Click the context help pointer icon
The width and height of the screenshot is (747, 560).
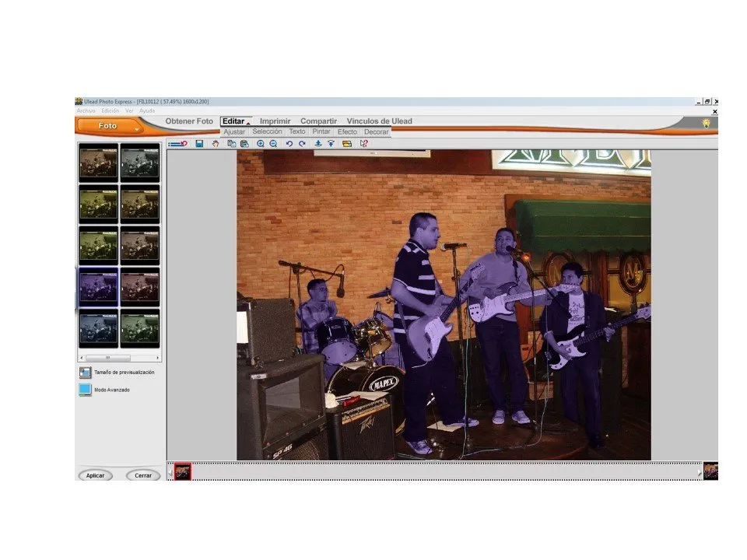[x=363, y=144]
